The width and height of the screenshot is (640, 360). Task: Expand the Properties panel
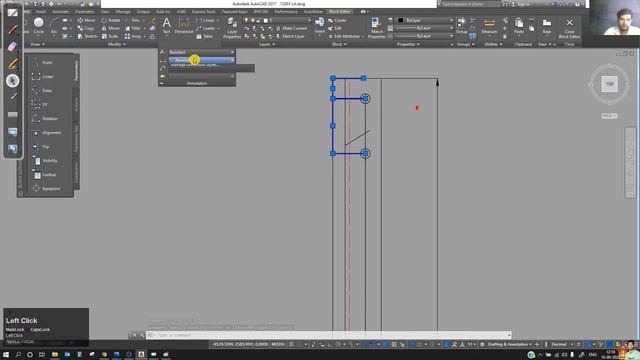click(408, 44)
